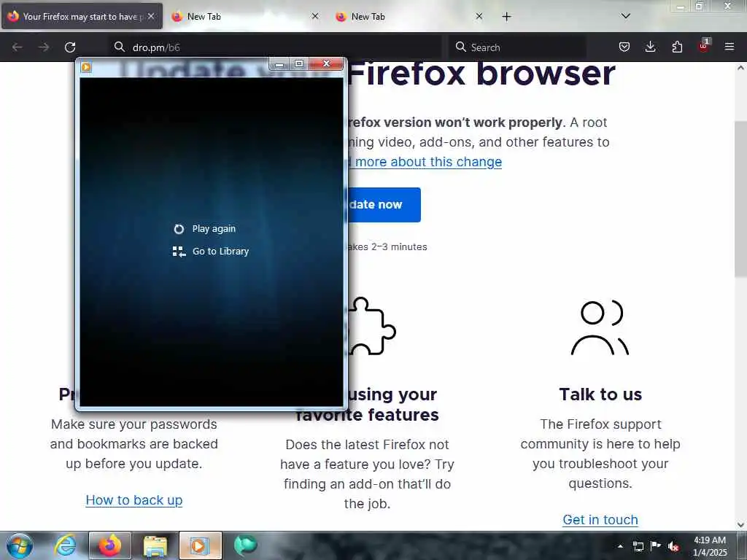The height and width of the screenshot is (560, 747).
Task: Click the Firefox taskbar icon
Action: (109, 545)
